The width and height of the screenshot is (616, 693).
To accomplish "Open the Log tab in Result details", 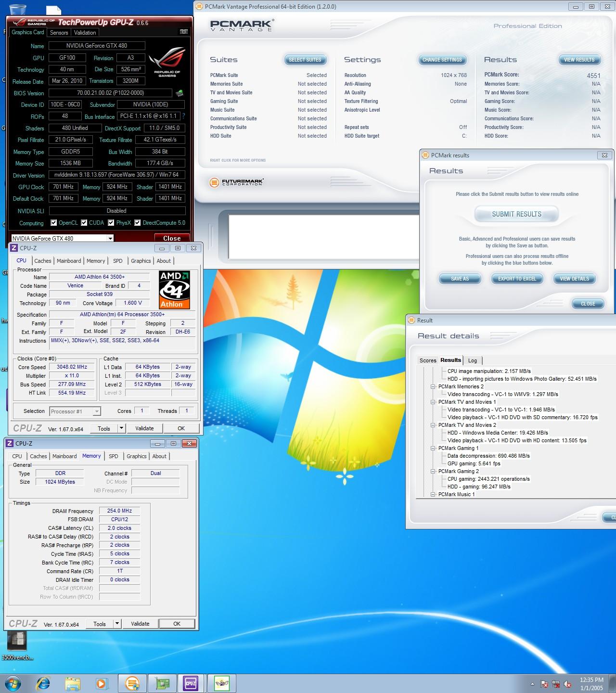I will (473, 360).
